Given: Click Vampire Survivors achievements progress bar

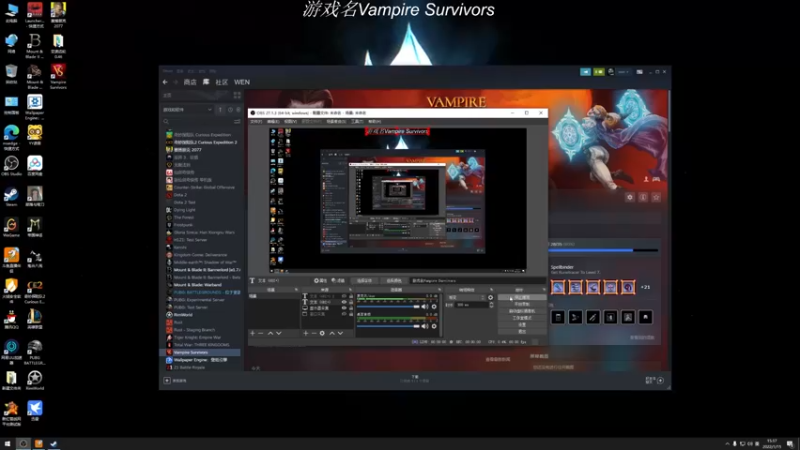Looking at the screenshot, I should (604, 250).
